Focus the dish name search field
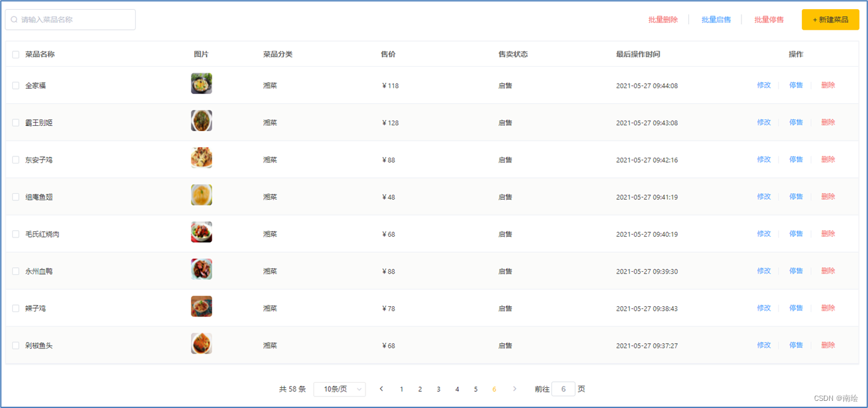This screenshot has height=408, width=868. [x=70, y=19]
